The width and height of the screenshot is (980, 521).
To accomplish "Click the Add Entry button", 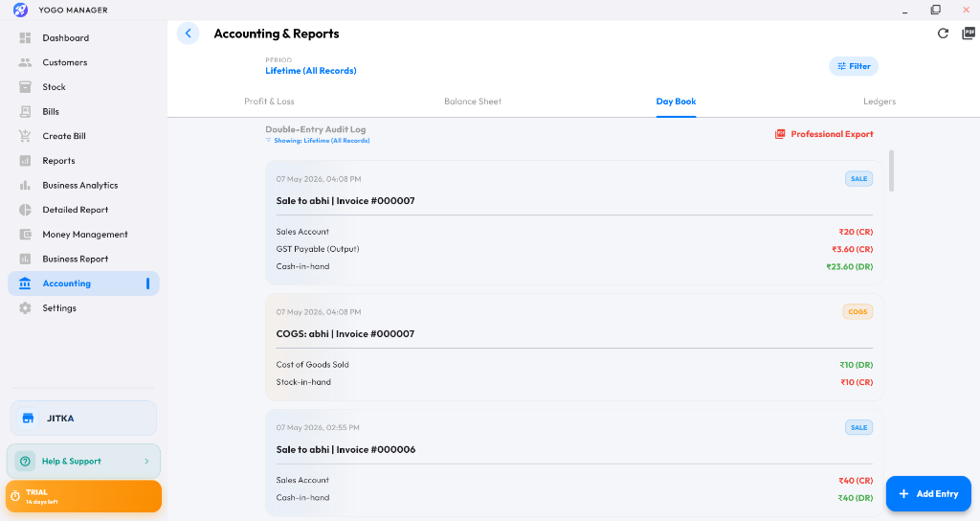I will (x=928, y=493).
